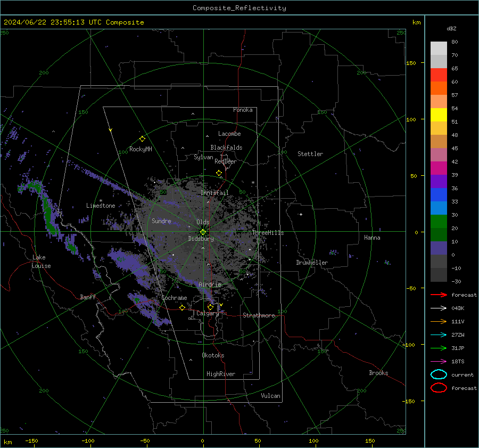Click the Drumheller city label

[x=312, y=263]
